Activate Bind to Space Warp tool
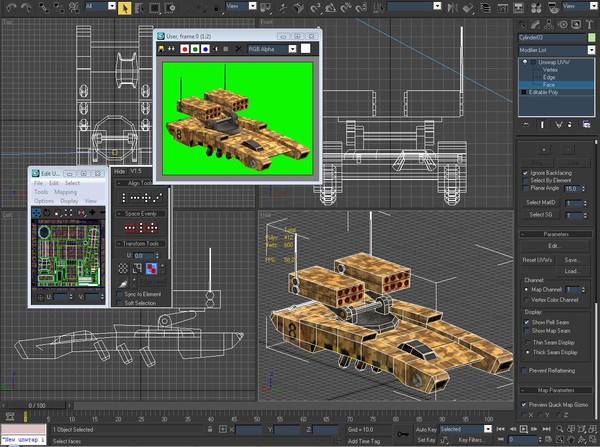The height and width of the screenshot is (447, 600). (x=73, y=7)
